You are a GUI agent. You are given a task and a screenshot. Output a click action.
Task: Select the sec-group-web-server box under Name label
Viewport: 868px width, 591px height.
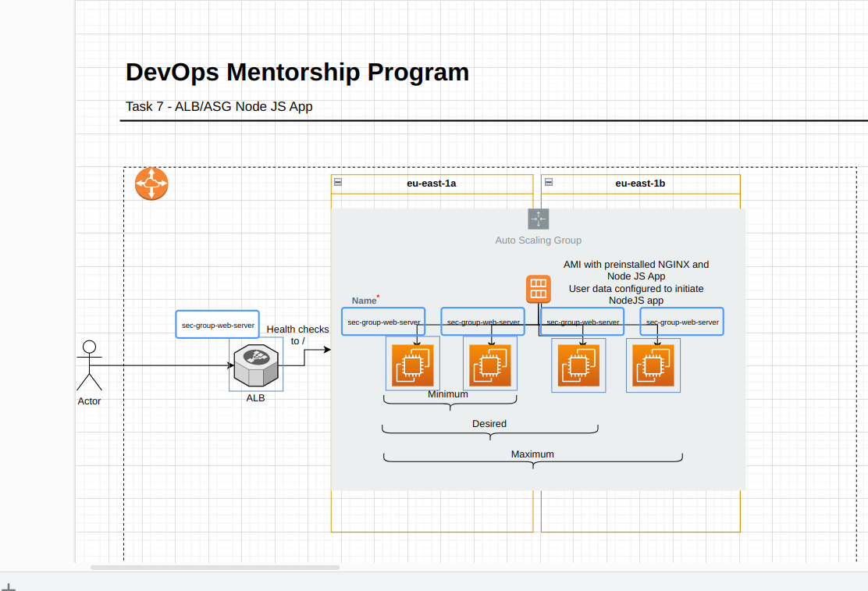tap(383, 322)
